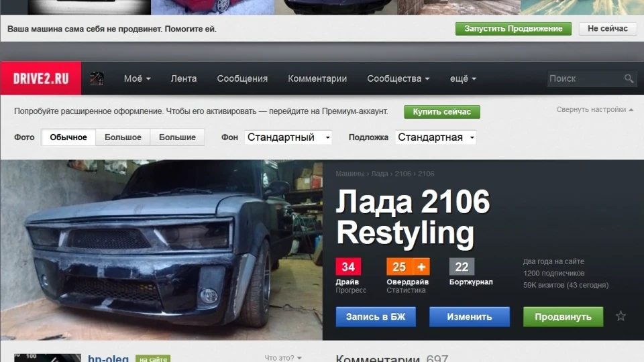Open the Подложка Стандартная dropdown

pos(436,137)
